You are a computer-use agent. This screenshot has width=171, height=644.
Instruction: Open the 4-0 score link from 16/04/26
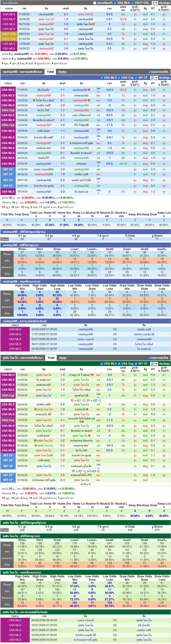[x=62, y=125]
